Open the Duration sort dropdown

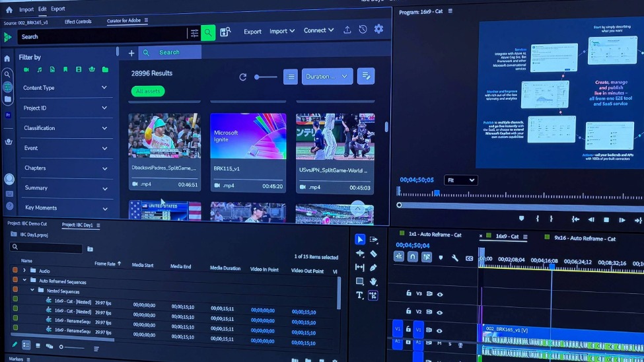pyautogui.click(x=327, y=77)
